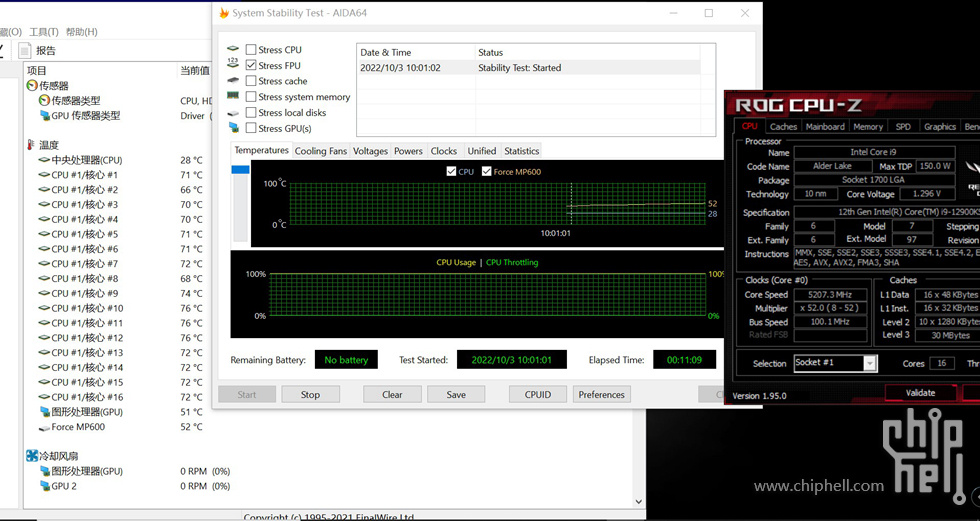Open the Memory tab in ROG CPU-Z

pyautogui.click(x=868, y=126)
